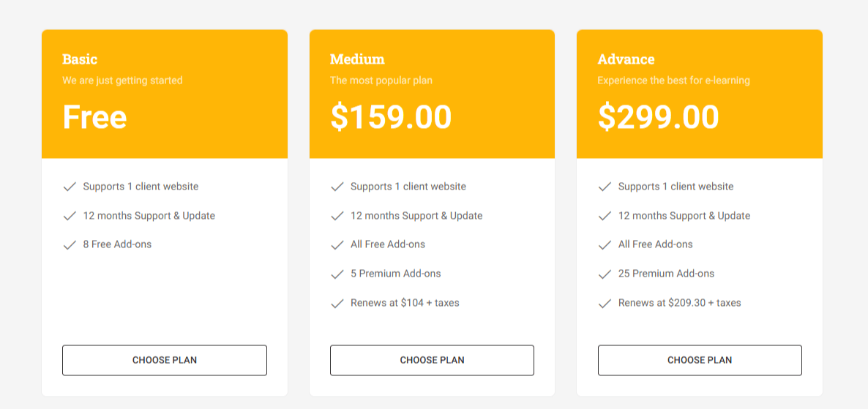Click checkmark beside Renews at $209.30
This screenshot has width=868, height=409.
(605, 304)
